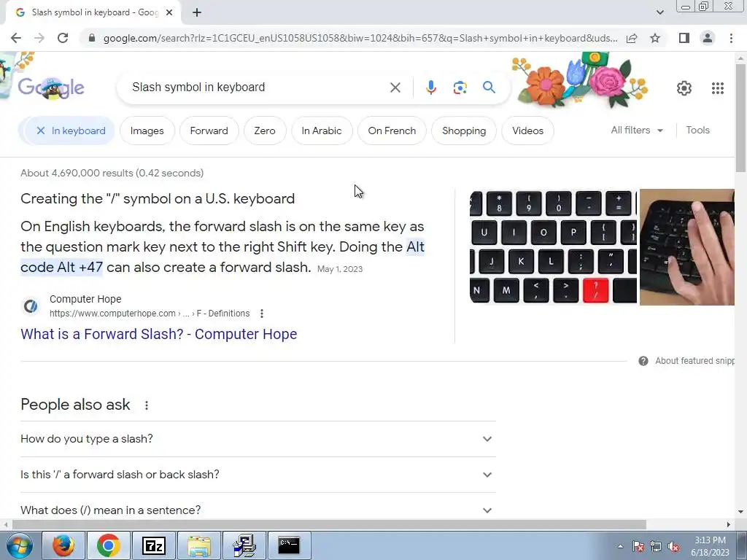Bookmark this page with the star icon

click(x=655, y=38)
